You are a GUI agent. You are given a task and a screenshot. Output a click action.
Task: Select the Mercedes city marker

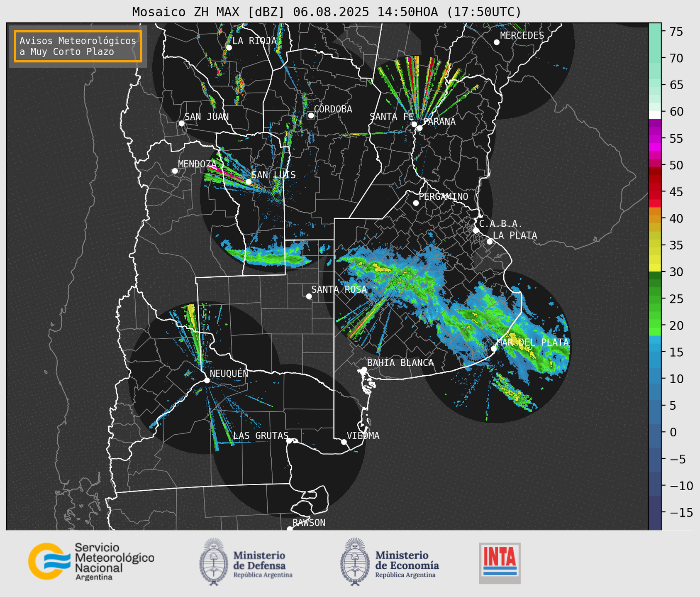click(x=497, y=42)
